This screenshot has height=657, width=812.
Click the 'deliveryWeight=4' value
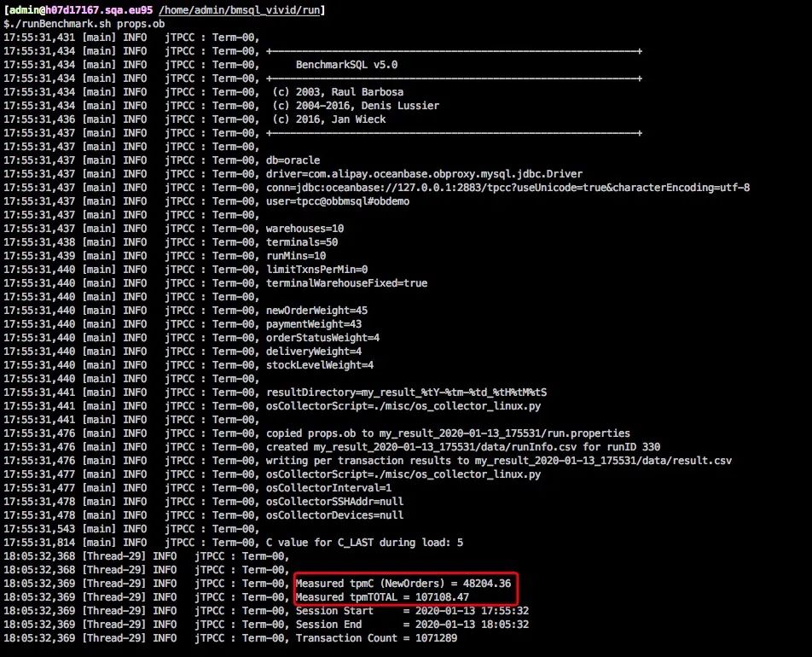tap(314, 352)
